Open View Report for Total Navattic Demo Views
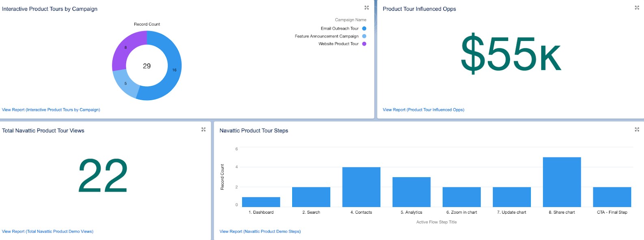 click(47, 231)
